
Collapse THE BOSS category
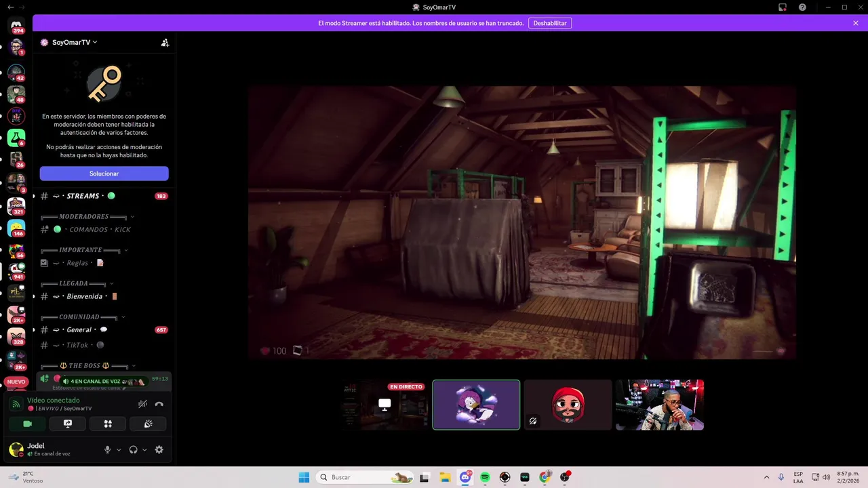click(88, 366)
